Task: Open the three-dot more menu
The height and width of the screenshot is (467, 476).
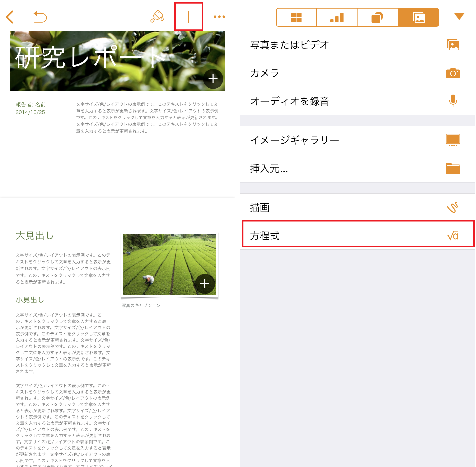Action: [x=219, y=17]
